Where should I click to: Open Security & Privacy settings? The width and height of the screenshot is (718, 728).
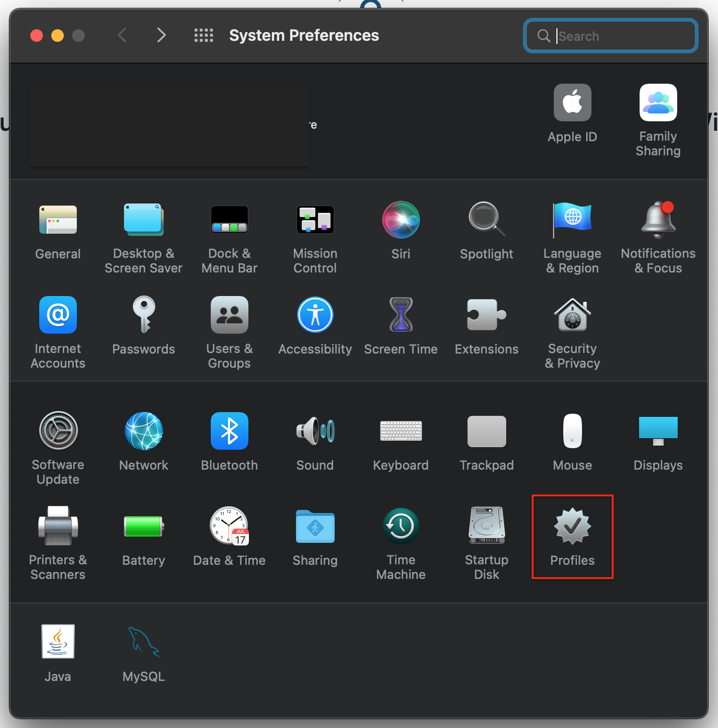point(572,315)
